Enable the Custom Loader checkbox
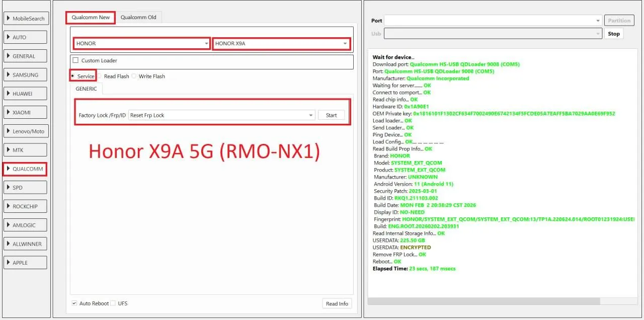Screen dimensions: 644x320 tap(76, 60)
